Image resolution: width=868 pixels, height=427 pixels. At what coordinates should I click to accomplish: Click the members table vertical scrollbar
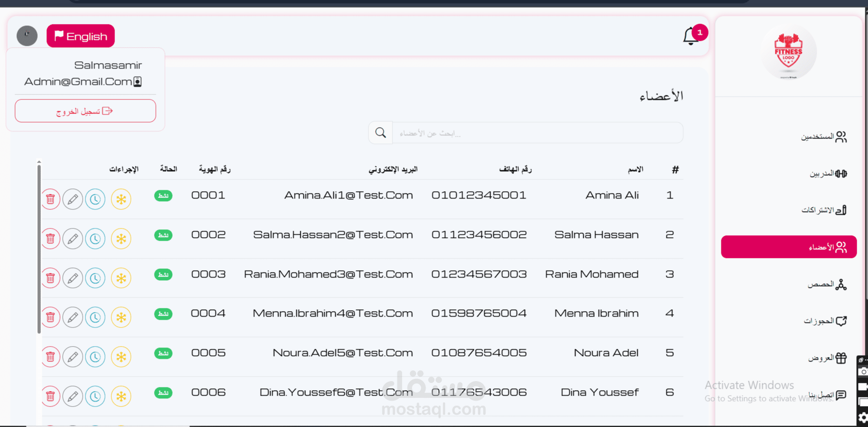pyautogui.click(x=39, y=249)
